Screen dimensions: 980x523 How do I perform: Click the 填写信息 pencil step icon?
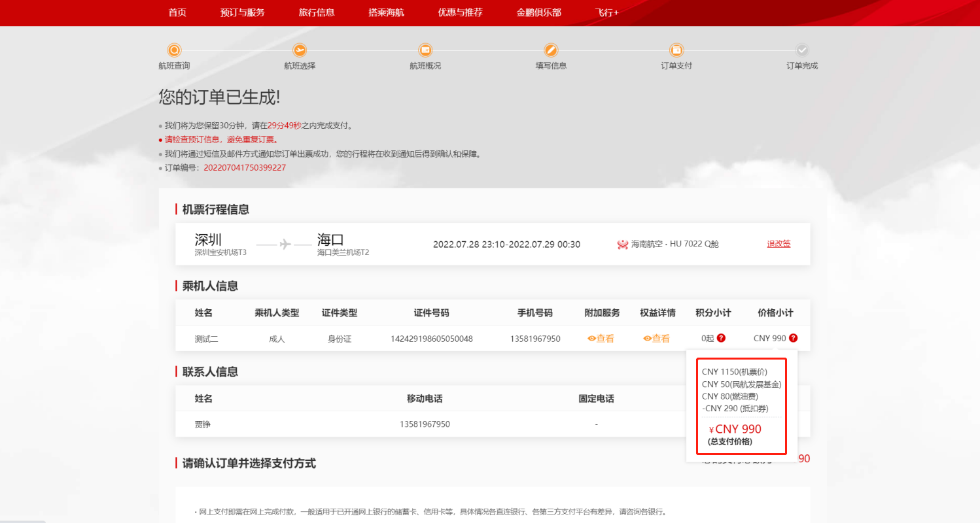tap(551, 50)
